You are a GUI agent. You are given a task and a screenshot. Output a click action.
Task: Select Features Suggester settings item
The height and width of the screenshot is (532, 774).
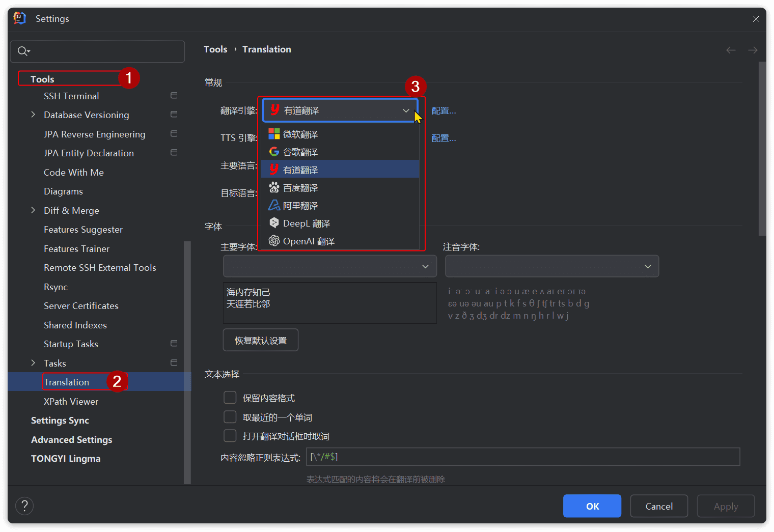[x=83, y=230]
